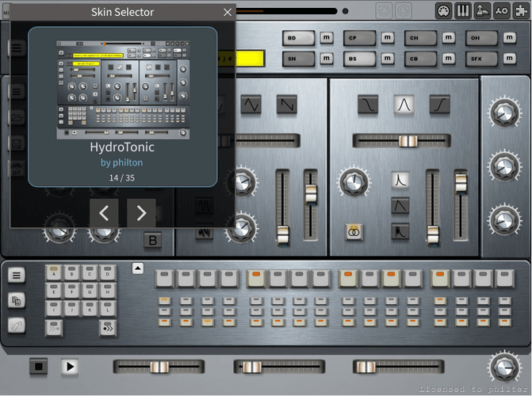Click the middle horizontal slider in transport bar
Viewport: 532px width, 396px height.
coord(279,367)
